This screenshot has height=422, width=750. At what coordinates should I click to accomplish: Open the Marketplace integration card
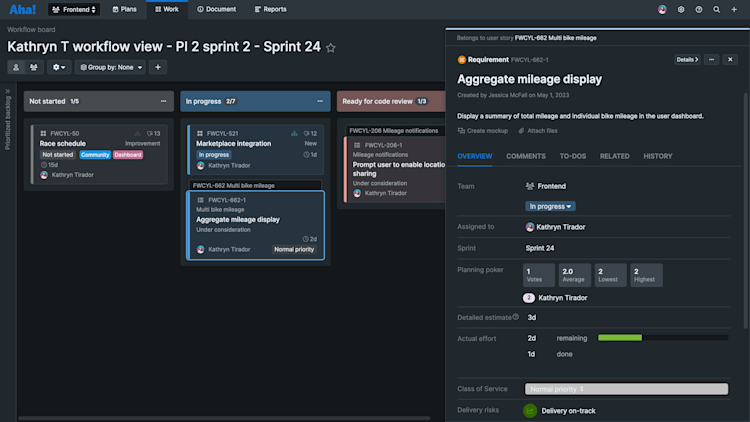point(255,150)
